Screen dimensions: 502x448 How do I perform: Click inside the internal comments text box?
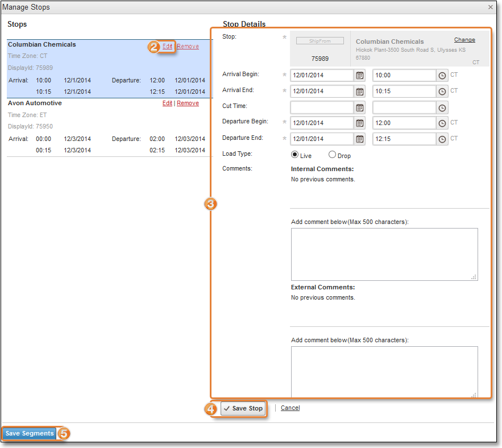click(x=384, y=253)
